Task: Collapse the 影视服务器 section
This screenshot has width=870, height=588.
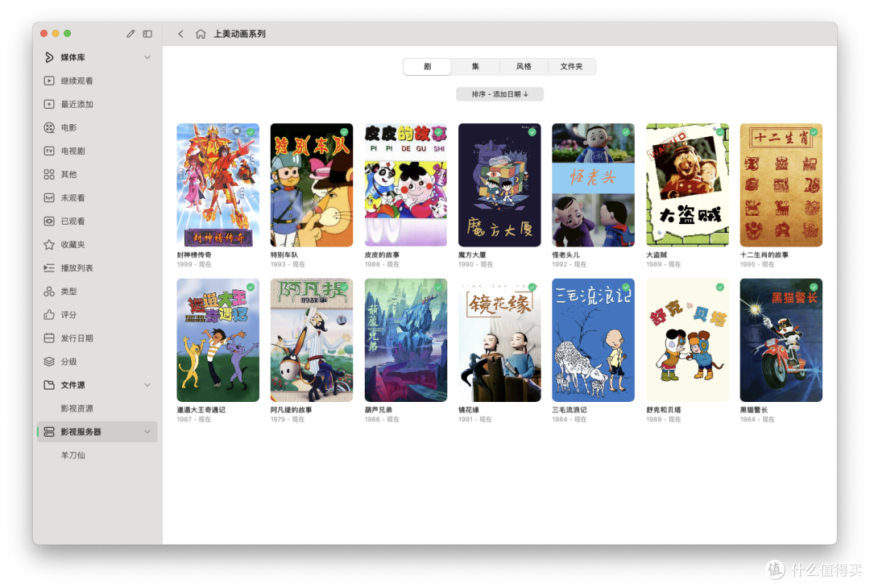Action: click(x=147, y=432)
